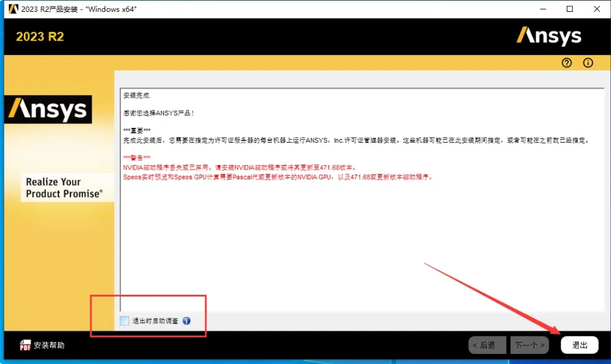
Task: Click the Realize Your Product Promise tagline
Action: pos(64,188)
